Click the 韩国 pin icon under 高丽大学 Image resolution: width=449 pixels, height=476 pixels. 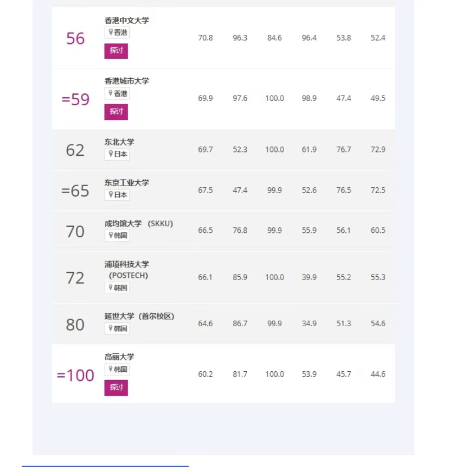[x=111, y=369]
